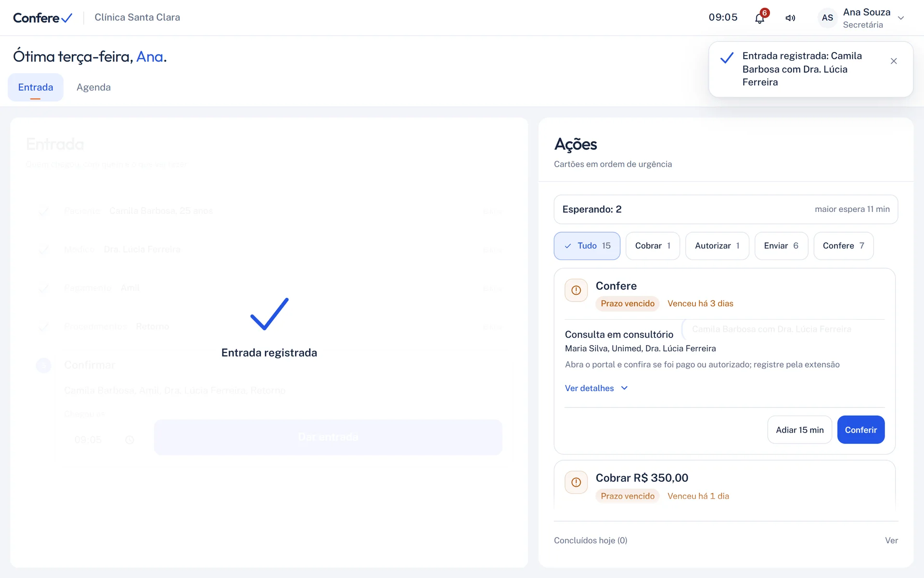
Task: Click the Cobrar R$ 350,00 warning icon
Action: click(x=576, y=482)
